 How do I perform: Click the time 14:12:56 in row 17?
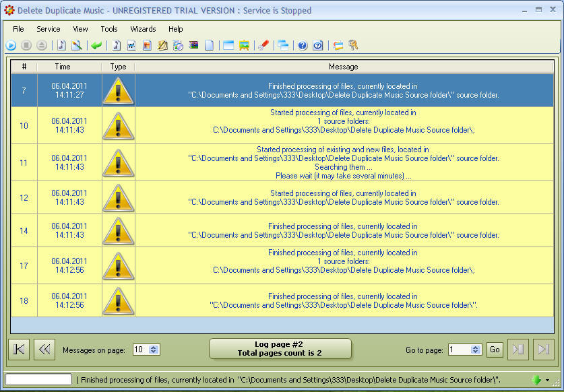[x=69, y=270]
